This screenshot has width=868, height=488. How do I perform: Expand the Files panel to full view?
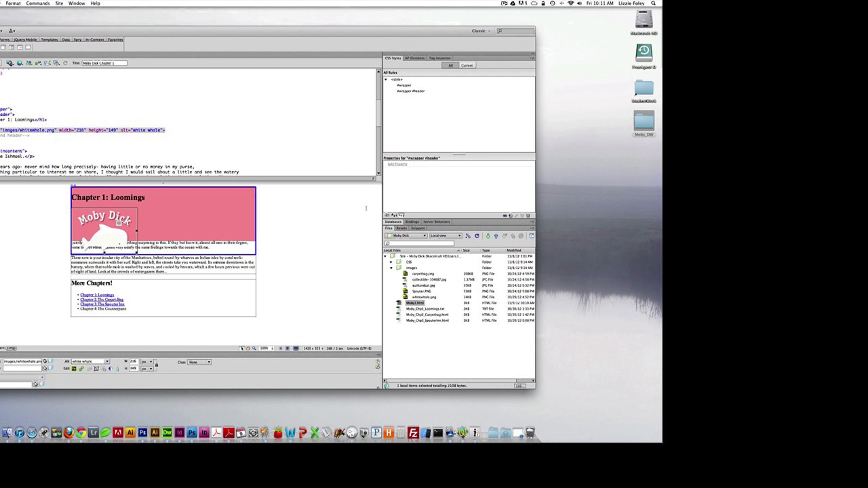tap(532, 236)
